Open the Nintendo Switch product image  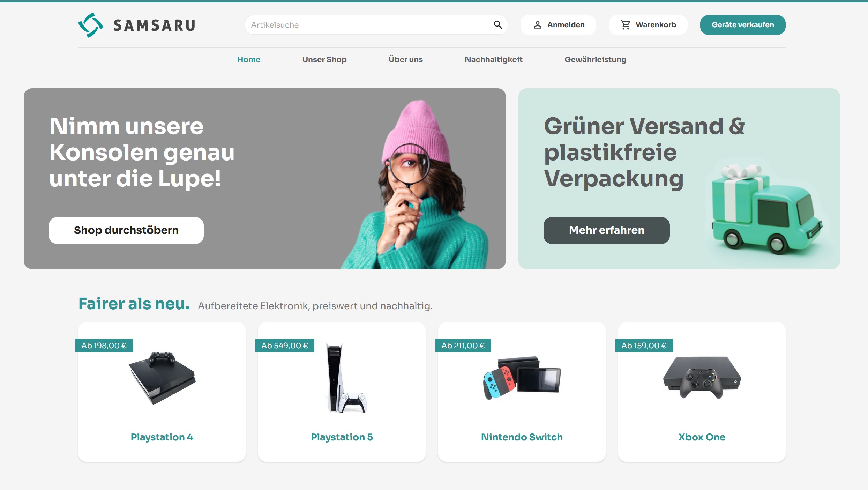[x=522, y=378]
